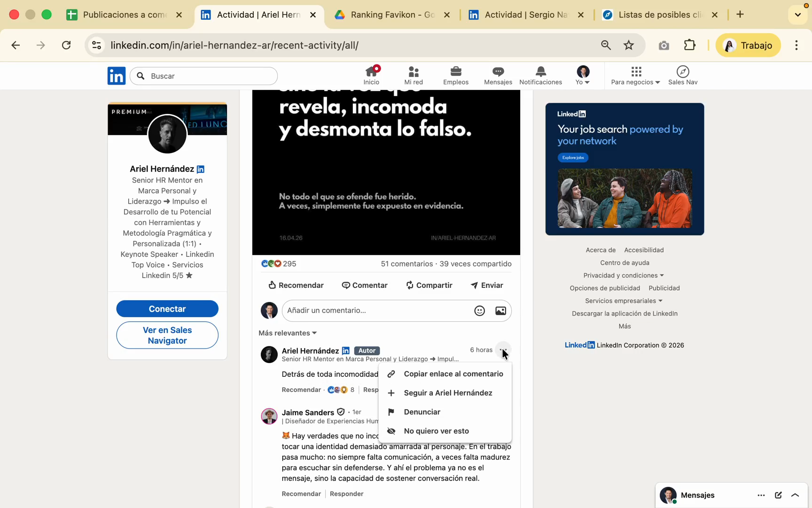Viewport: 812px width, 508px height.
Task: Select No quiero ver esto option
Action: pos(436,431)
